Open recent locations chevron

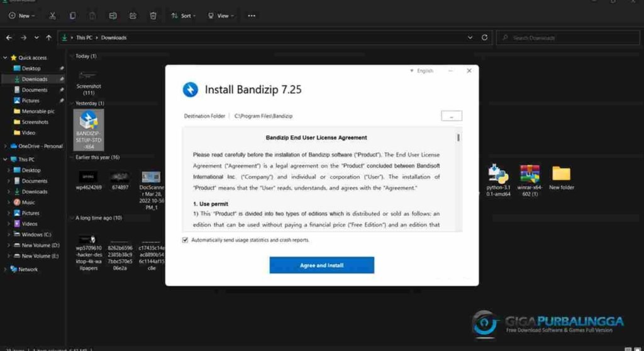point(36,37)
